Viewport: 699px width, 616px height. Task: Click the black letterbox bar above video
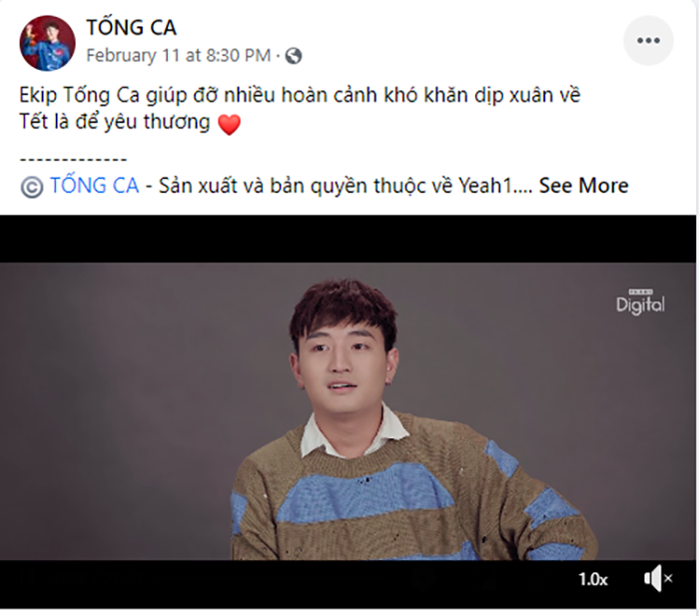348,239
